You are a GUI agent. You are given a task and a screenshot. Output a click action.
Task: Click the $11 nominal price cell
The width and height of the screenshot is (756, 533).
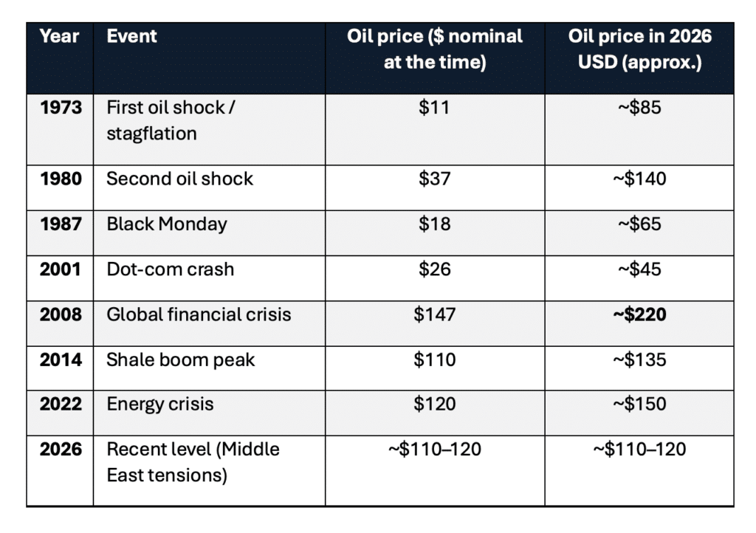click(434, 108)
